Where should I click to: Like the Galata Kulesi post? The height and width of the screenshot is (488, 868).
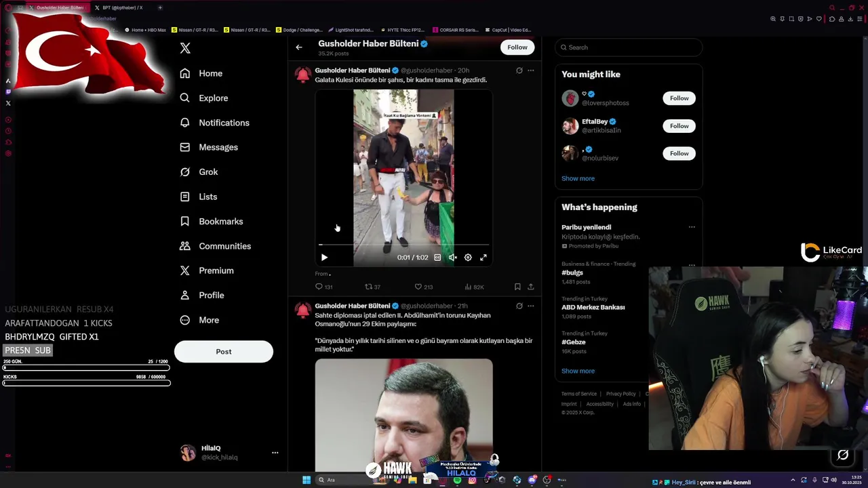pyautogui.click(x=424, y=287)
